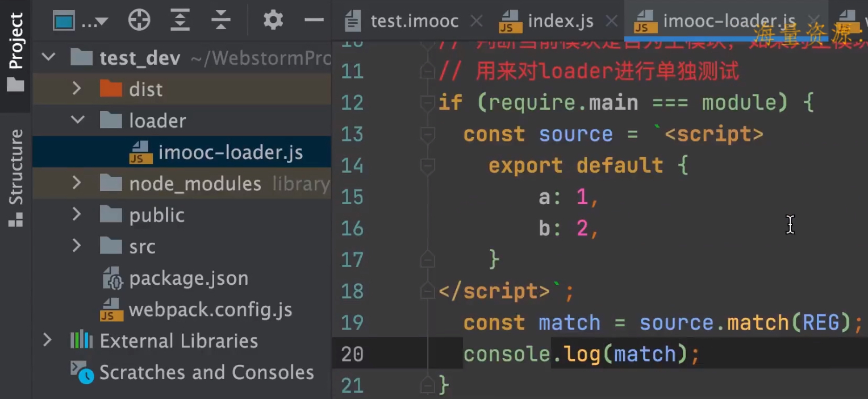The width and height of the screenshot is (868, 399).
Task: Click the webpack.config.js JS file icon
Action: click(x=111, y=309)
